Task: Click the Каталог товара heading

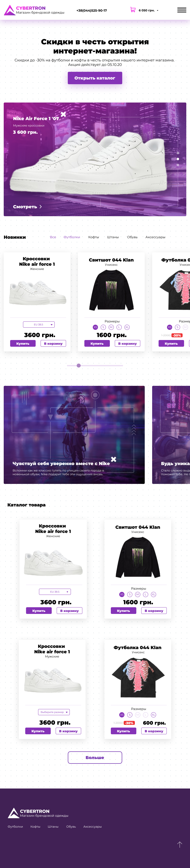Action: pos(26,505)
